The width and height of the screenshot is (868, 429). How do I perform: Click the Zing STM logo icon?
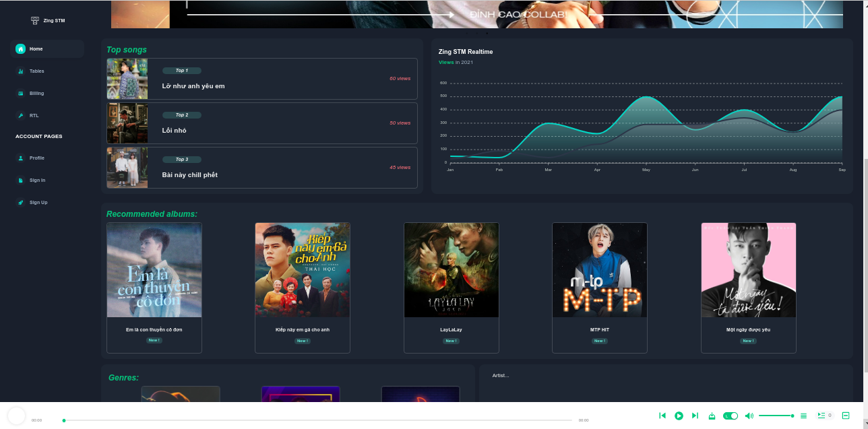[35, 20]
